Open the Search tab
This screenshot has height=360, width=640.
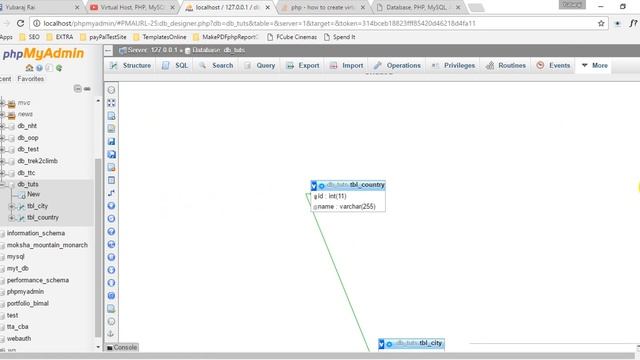216,65
